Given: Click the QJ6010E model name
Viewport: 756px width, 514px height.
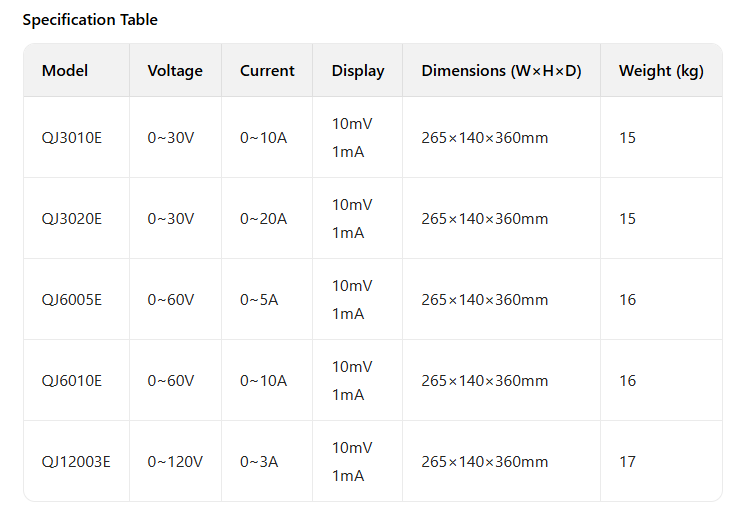Looking at the screenshot, I should pyautogui.click(x=72, y=381).
